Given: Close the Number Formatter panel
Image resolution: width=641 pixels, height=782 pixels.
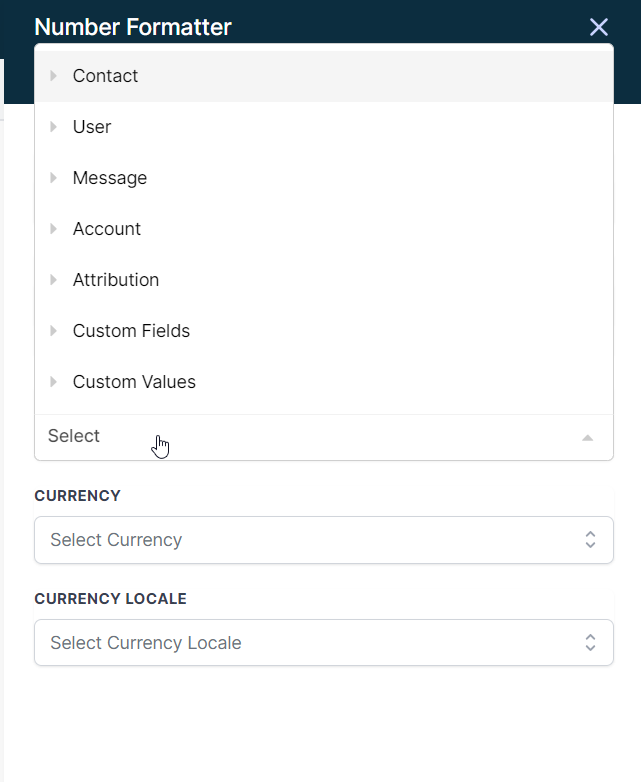Looking at the screenshot, I should 599,27.
